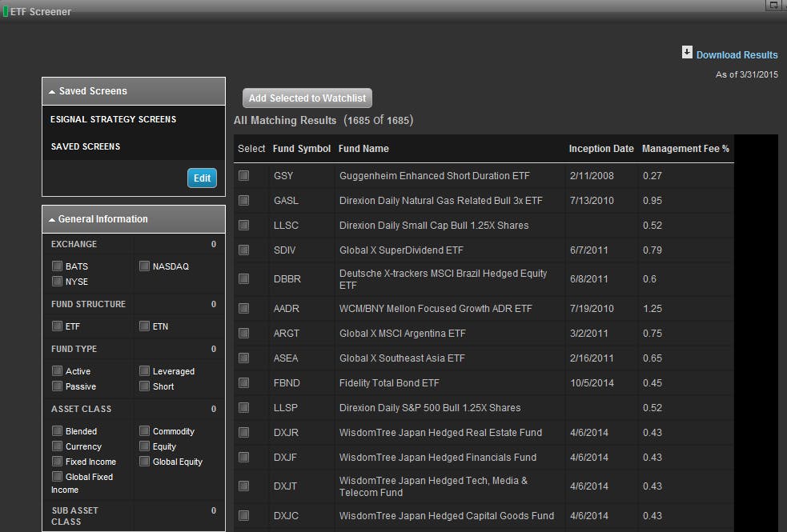
Task: Tick the select box for FBND
Action: [x=244, y=383]
